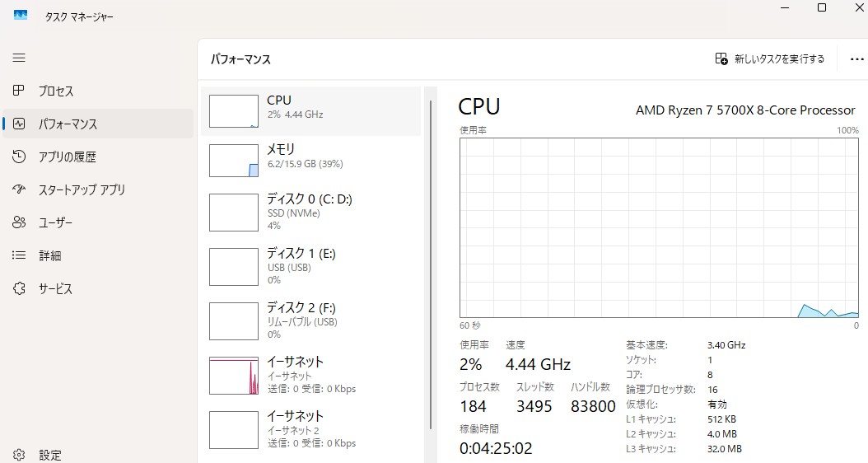Select the first イーサネット graph thumbnail
The width and height of the screenshot is (868, 463).
coord(234,376)
